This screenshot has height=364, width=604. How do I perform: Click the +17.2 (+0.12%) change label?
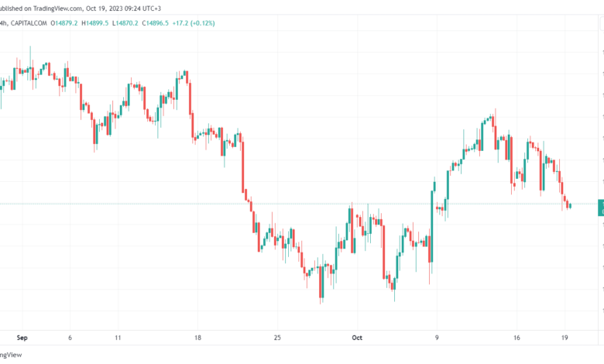tap(194, 23)
